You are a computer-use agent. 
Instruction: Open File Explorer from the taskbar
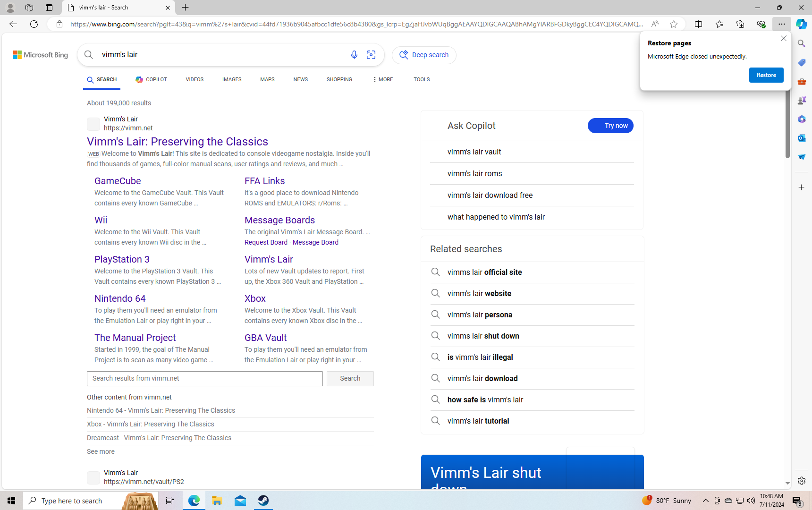pos(217,501)
